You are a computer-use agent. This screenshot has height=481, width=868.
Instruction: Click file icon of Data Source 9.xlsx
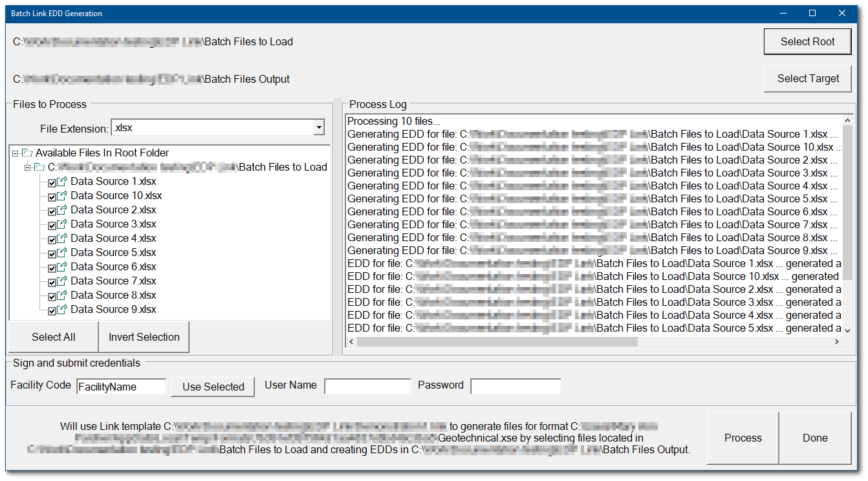pos(63,310)
